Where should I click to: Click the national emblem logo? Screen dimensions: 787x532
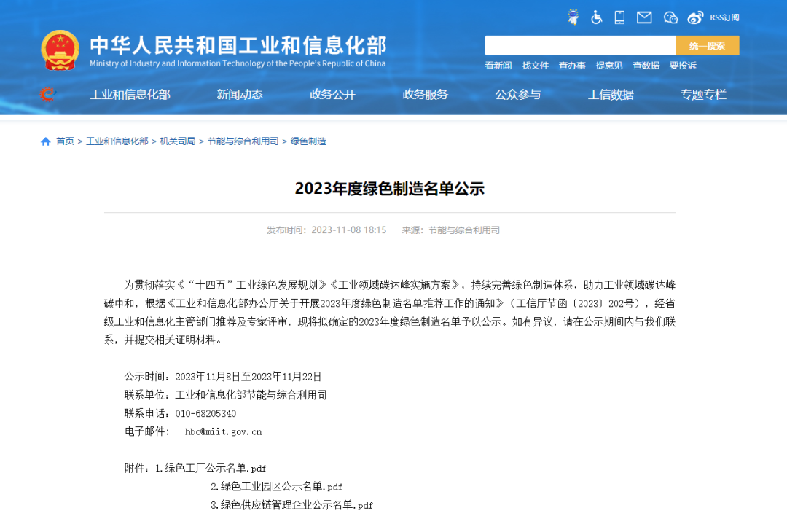(60, 50)
